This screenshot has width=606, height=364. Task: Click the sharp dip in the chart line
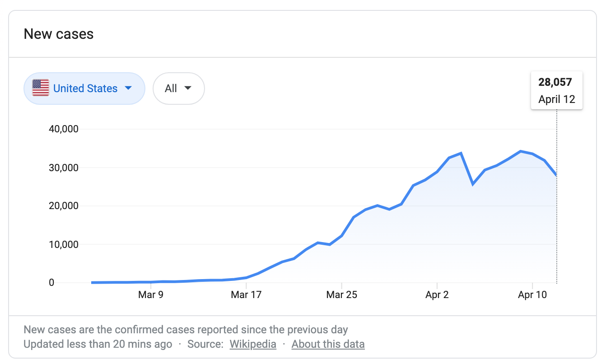[x=473, y=184]
